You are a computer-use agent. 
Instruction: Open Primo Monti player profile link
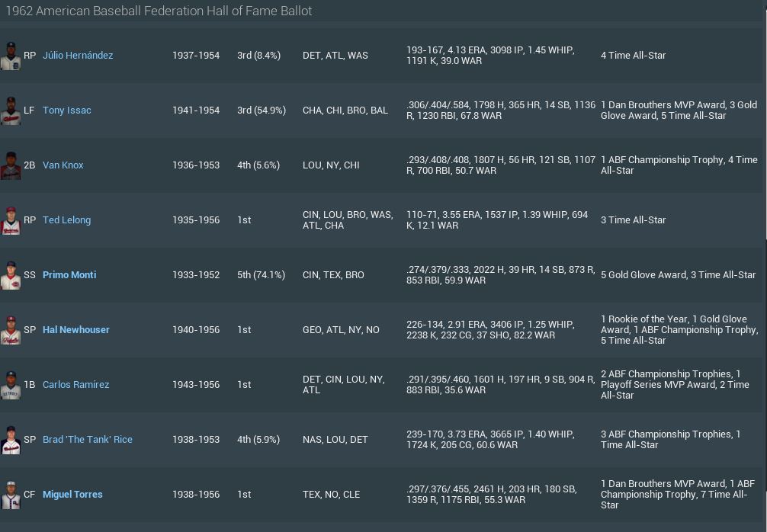(x=69, y=275)
